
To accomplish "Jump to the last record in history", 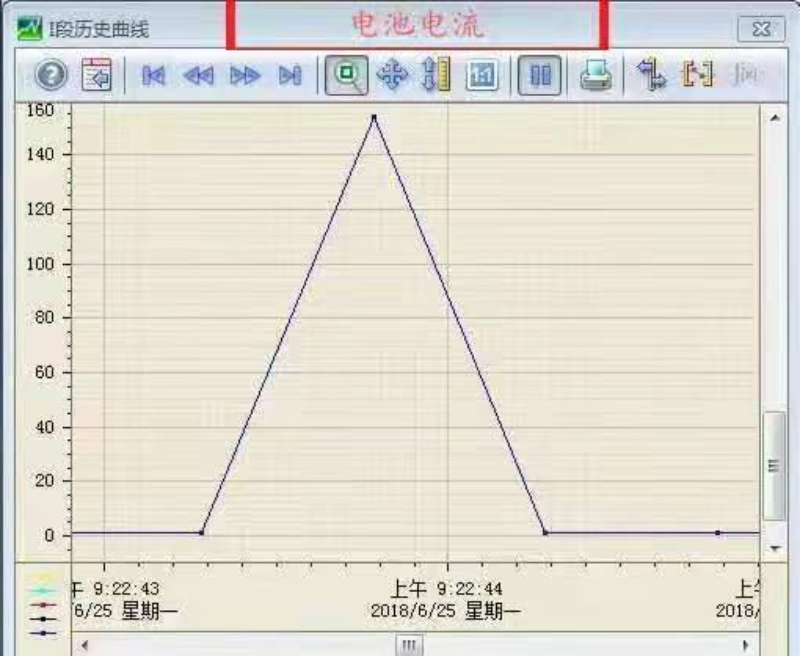I will pos(290,76).
